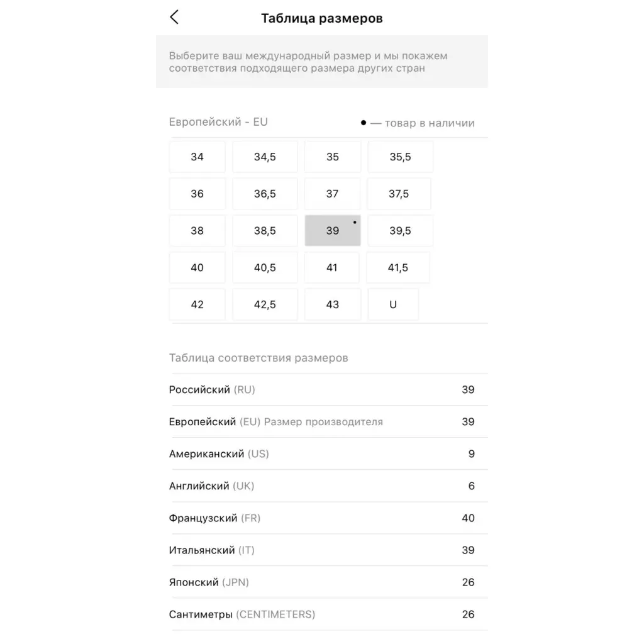
Task: Tap the Сантиметры (CENTIMETERS) row
Action: pos(321,614)
